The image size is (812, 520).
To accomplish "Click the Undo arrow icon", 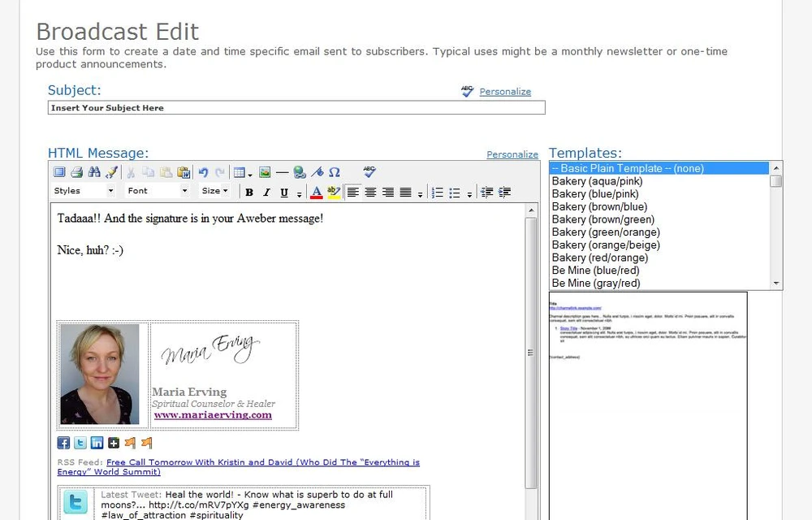I will (x=203, y=172).
